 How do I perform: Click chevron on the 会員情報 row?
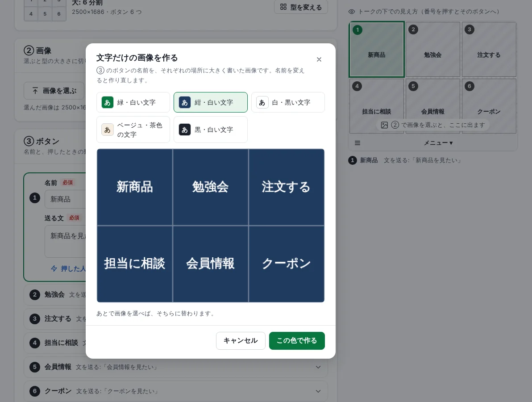point(318,367)
